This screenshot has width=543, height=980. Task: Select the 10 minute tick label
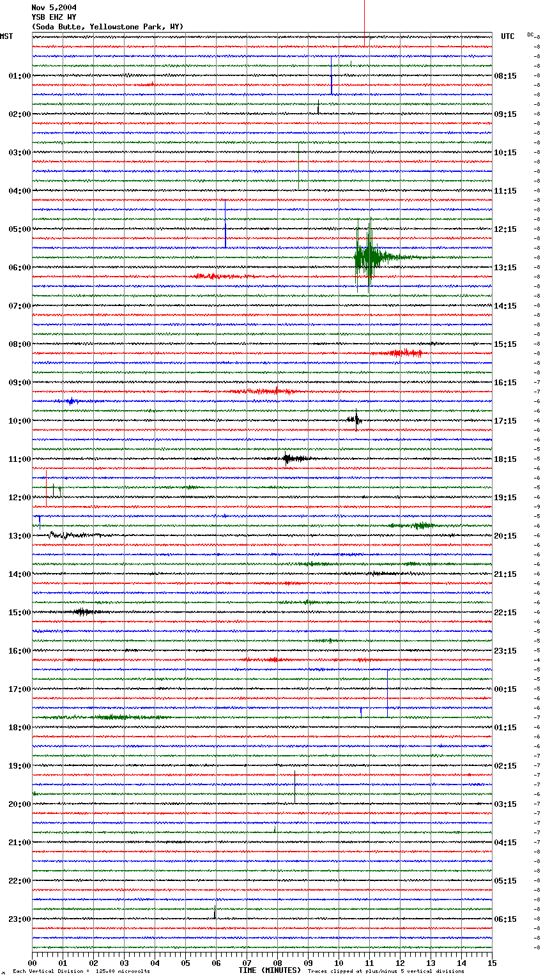tap(339, 963)
